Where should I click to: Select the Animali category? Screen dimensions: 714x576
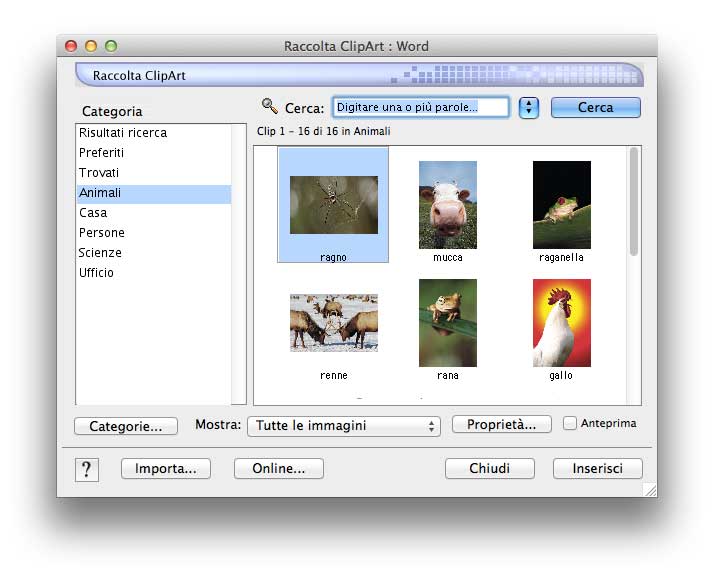point(154,193)
